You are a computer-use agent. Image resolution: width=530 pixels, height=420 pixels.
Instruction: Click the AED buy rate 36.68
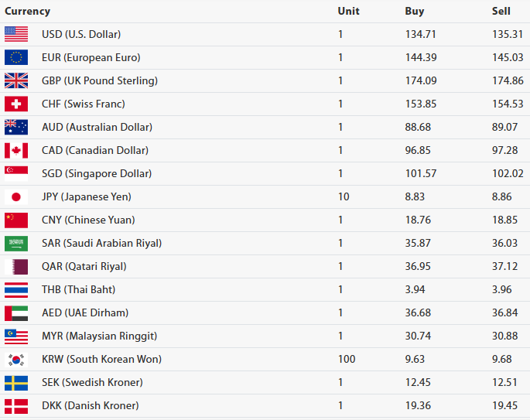(419, 312)
